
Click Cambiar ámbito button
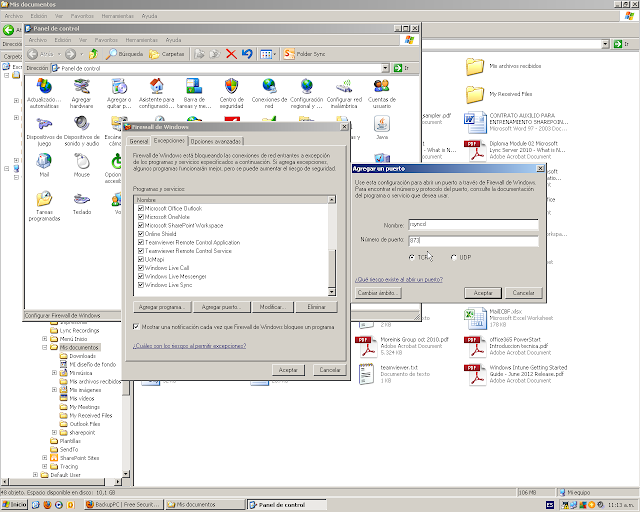378,293
